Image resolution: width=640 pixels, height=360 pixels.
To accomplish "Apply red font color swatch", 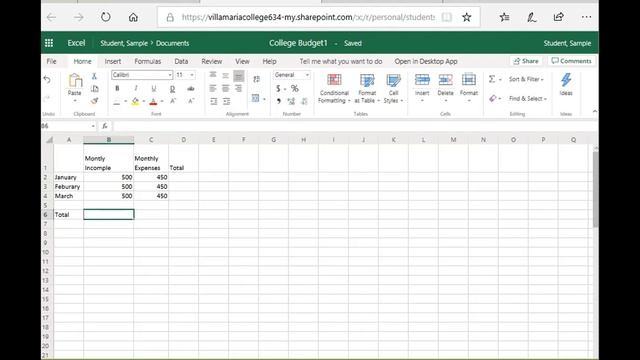I will [153, 101].
